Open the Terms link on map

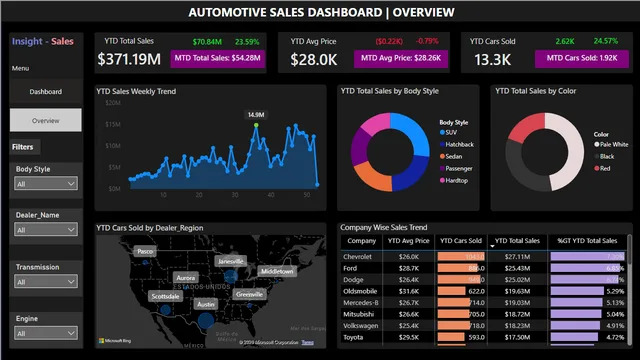(x=308, y=342)
